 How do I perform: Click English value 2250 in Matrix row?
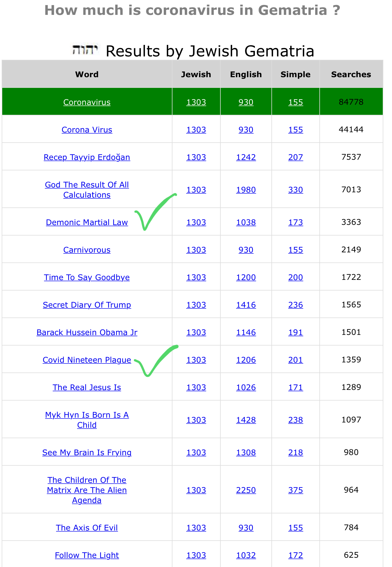point(246,490)
